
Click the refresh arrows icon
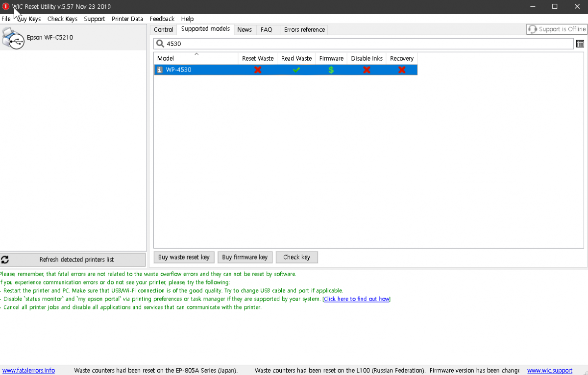pyautogui.click(x=5, y=259)
